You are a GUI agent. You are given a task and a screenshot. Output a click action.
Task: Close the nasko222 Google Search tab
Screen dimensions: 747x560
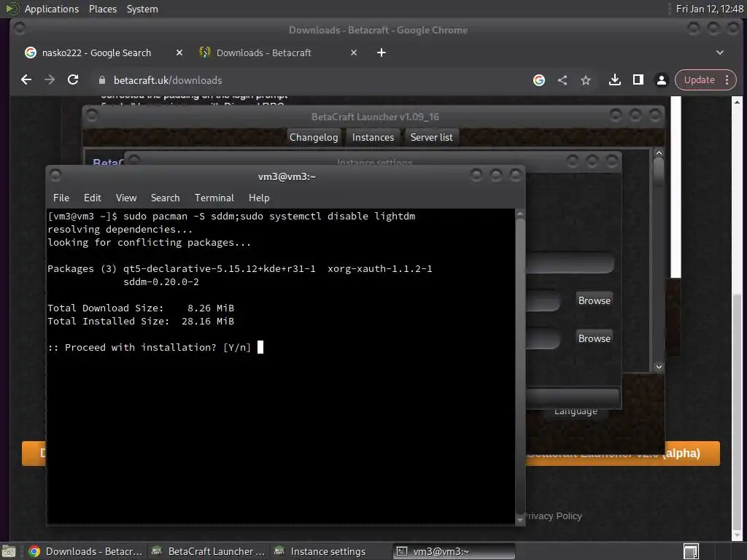179,52
